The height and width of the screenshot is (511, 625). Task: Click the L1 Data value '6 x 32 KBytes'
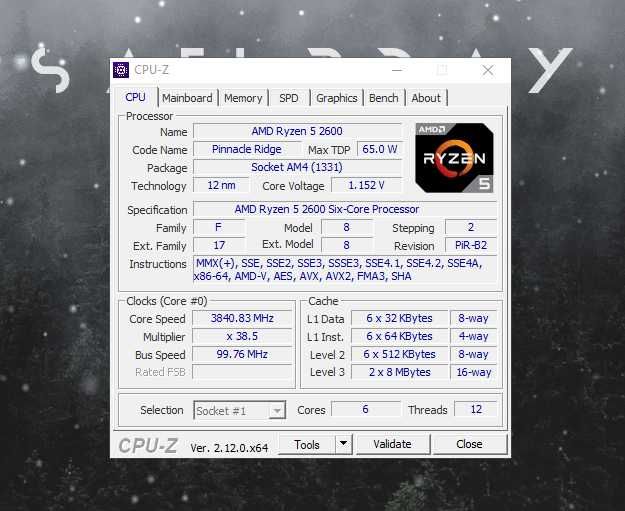pyautogui.click(x=399, y=318)
